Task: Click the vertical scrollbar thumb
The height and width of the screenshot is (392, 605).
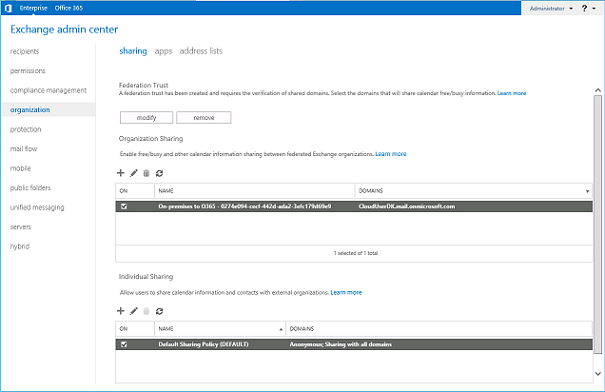Action: pyautogui.click(x=598, y=224)
